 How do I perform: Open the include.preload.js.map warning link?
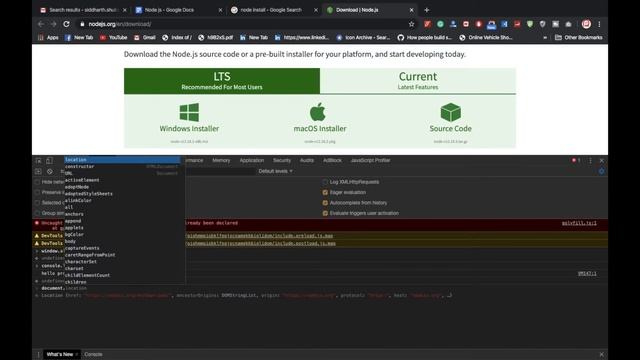260,236
